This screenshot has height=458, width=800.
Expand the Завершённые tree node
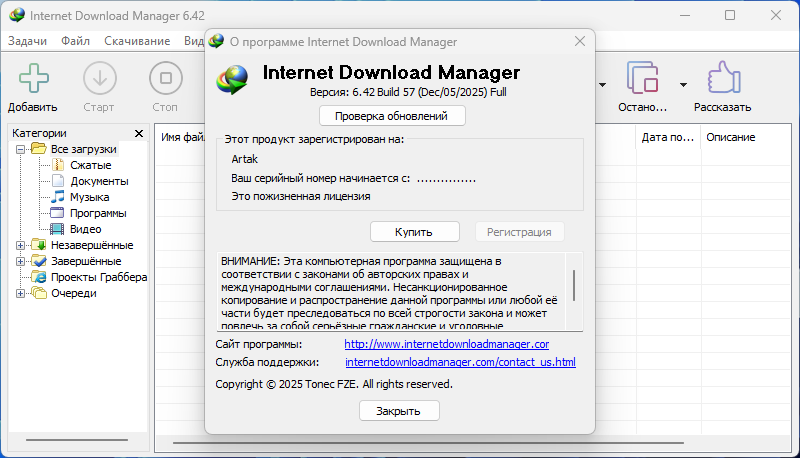click(x=20, y=261)
